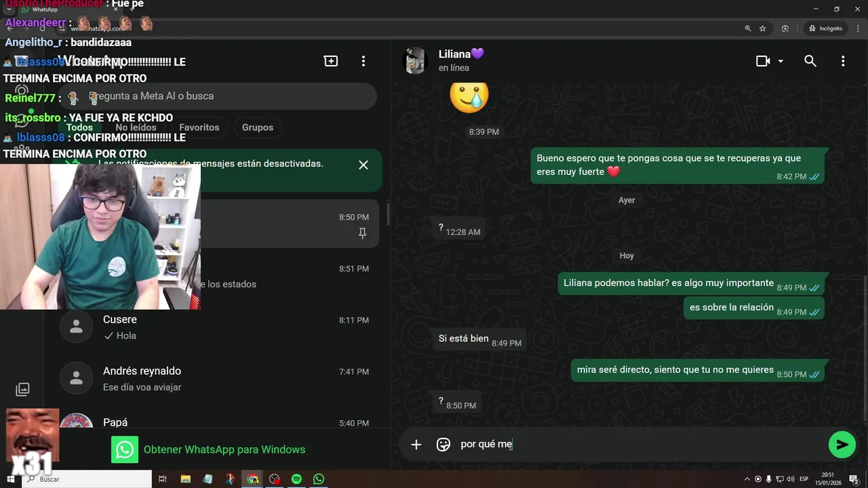Open the ESP keyboard language selector
The image size is (868, 488).
coord(804,479)
